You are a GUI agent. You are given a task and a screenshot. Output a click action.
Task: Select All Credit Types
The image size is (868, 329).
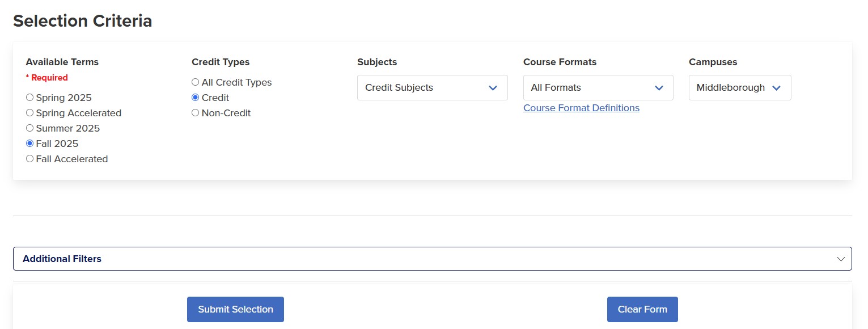pos(195,82)
